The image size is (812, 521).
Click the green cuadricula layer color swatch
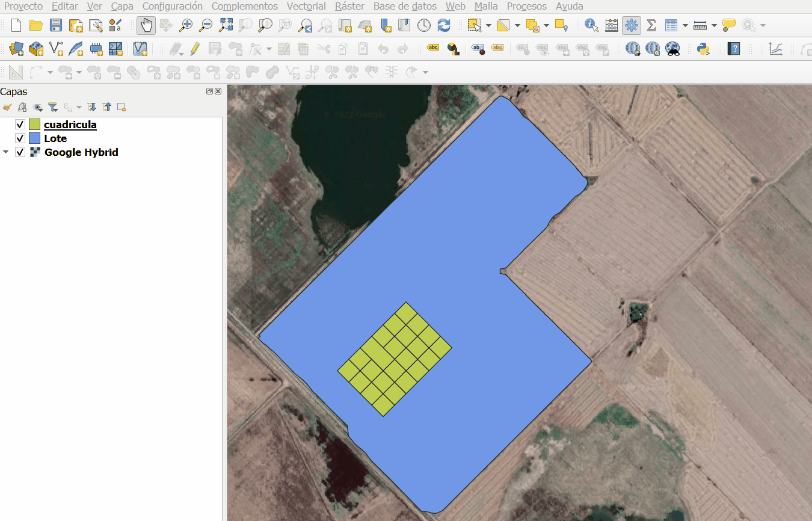[x=34, y=125]
